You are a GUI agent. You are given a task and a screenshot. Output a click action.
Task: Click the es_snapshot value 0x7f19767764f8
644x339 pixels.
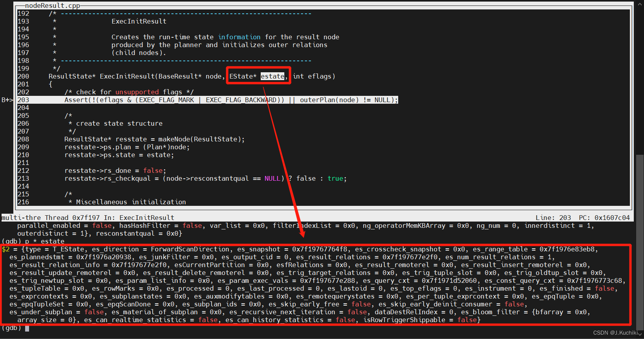(x=320, y=249)
